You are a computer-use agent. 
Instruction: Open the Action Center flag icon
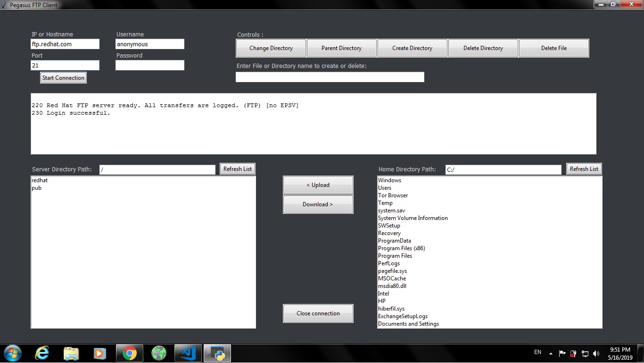pyautogui.click(x=562, y=353)
